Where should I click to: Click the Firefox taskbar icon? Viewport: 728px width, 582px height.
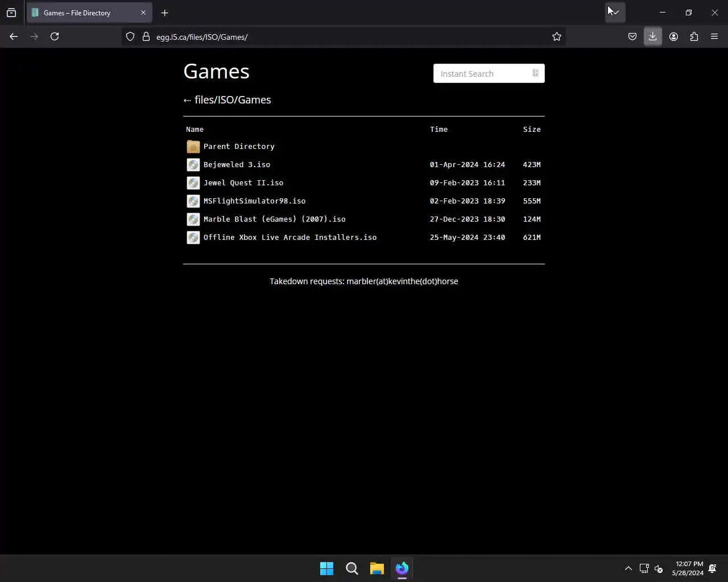[x=402, y=568]
